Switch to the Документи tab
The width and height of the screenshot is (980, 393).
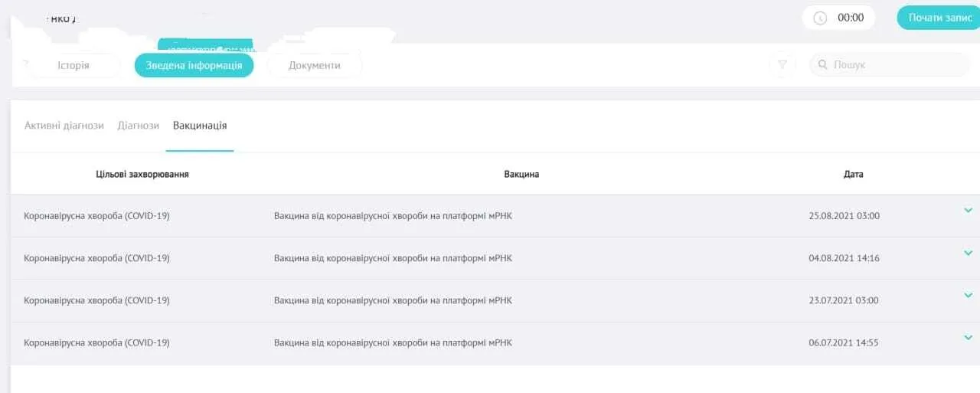[314, 65]
